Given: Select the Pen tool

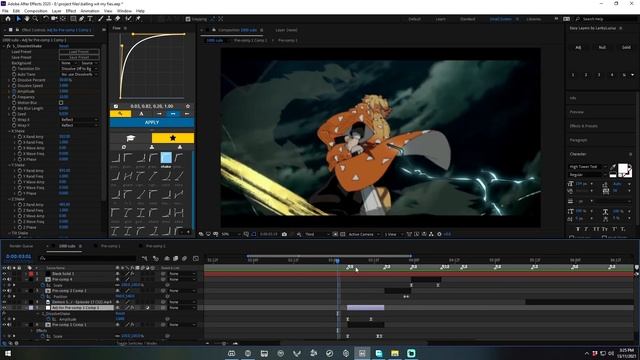Looking at the screenshot, I should coord(82,19).
